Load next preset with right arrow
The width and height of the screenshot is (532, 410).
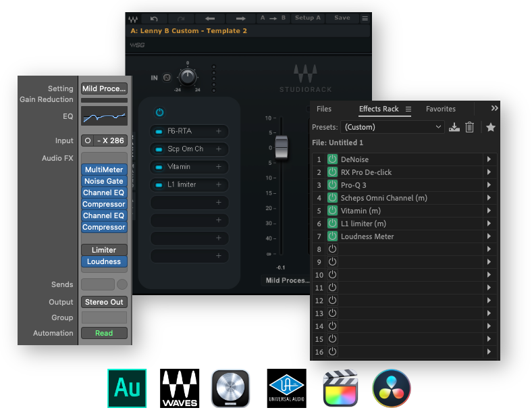click(240, 18)
